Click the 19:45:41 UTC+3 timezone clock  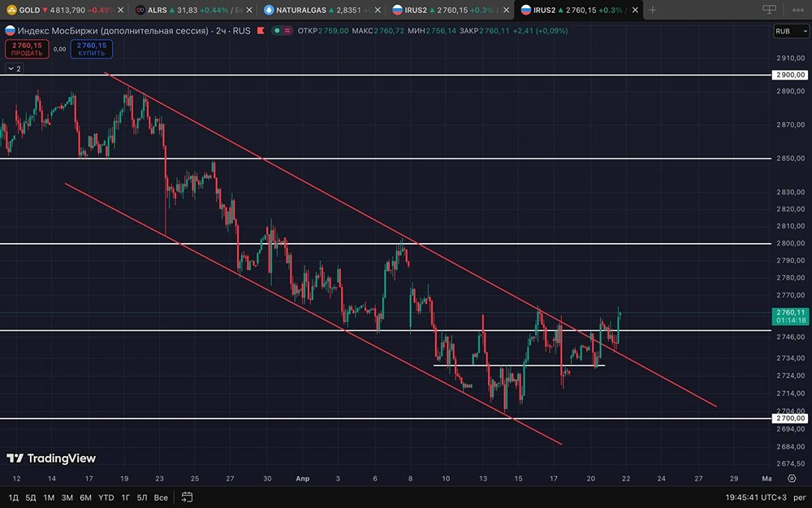pyautogui.click(x=755, y=497)
